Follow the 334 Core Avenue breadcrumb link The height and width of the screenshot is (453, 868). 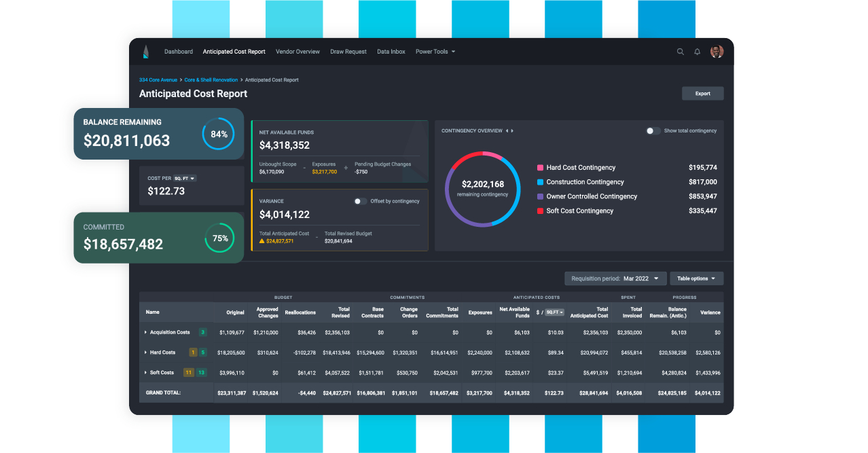(159, 80)
